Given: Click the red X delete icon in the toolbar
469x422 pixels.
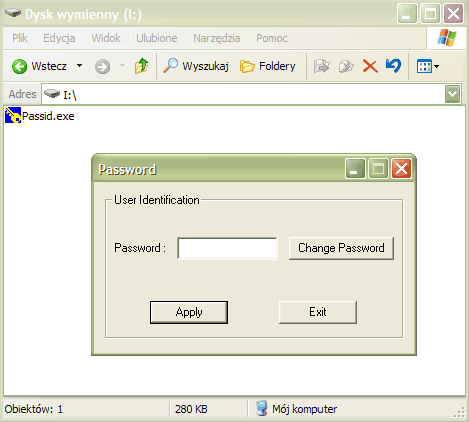Looking at the screenshot, I should 370,66.
